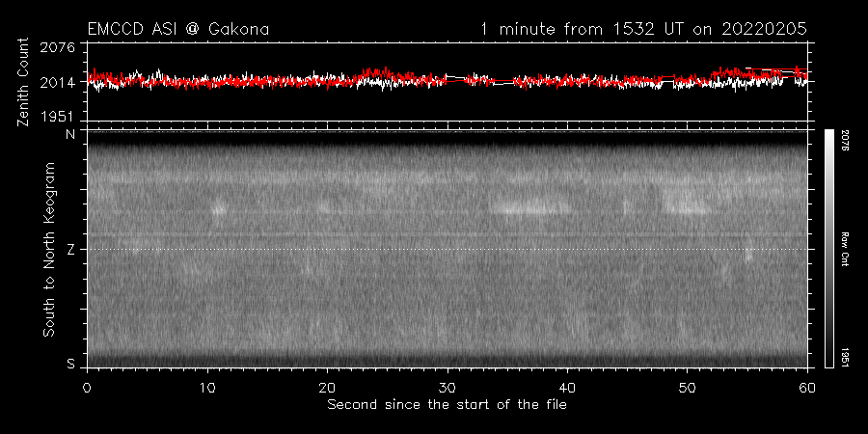Click the grayscale colorbar gradient
868x434 pixels.
[x=828, y=249]
